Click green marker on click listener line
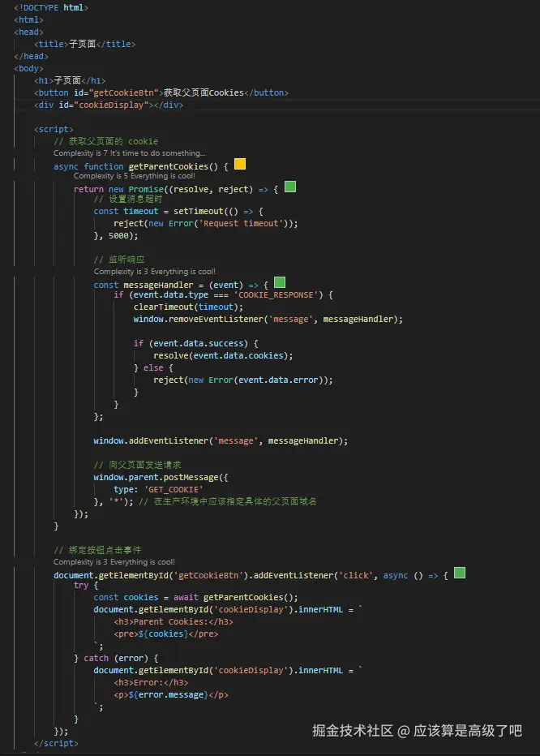The width and height of the screenshot is (540, 756). click(460, 573)
